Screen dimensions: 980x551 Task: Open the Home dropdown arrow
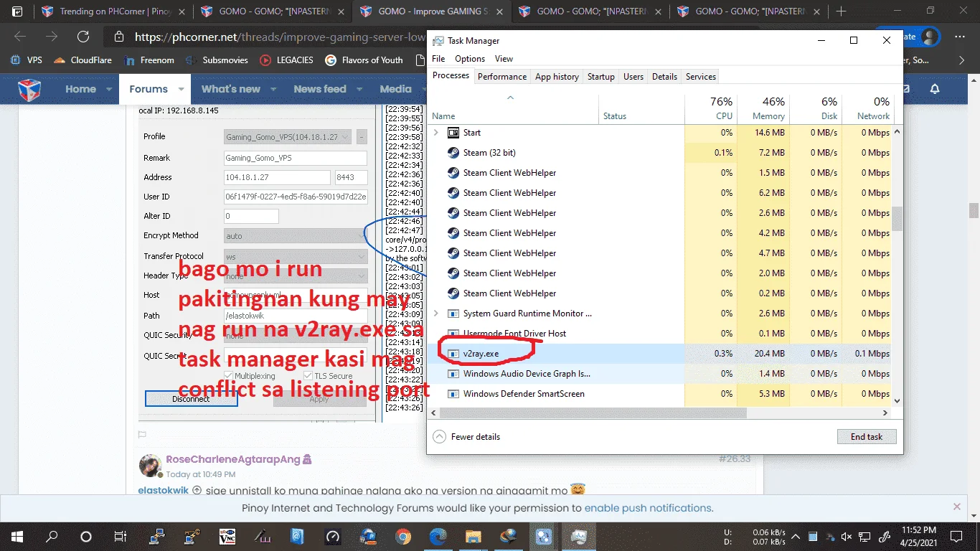tap(109, 90)
